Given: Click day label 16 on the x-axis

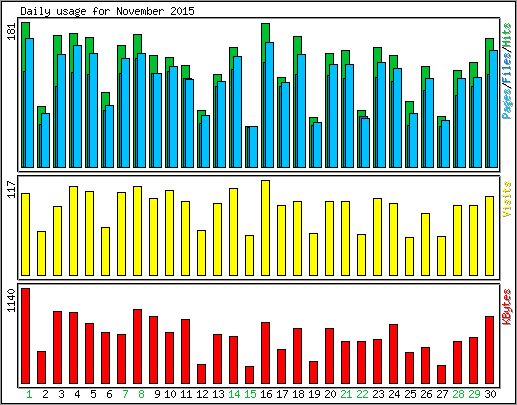Looking at the screenshot, I should (266, 394).
